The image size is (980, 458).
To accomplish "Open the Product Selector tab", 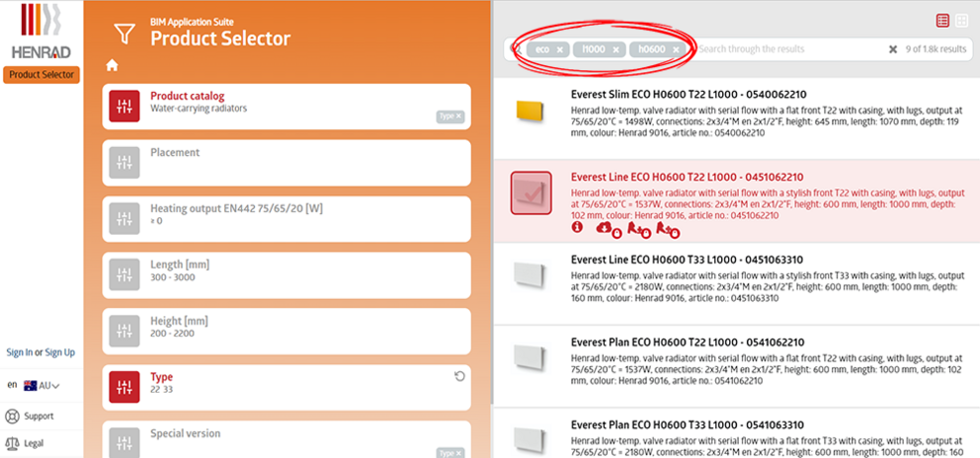I will 41,74.
